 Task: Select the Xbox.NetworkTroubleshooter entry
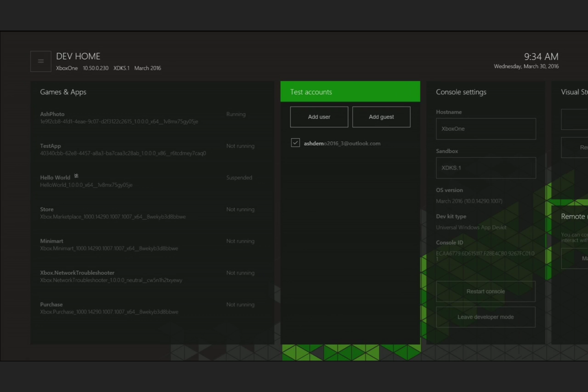[122, 276]
